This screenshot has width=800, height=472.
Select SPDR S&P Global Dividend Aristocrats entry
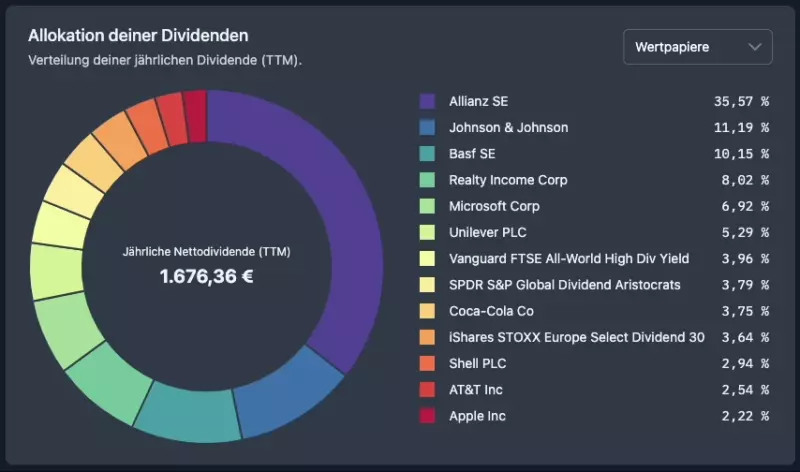click(x=564, y=285)
